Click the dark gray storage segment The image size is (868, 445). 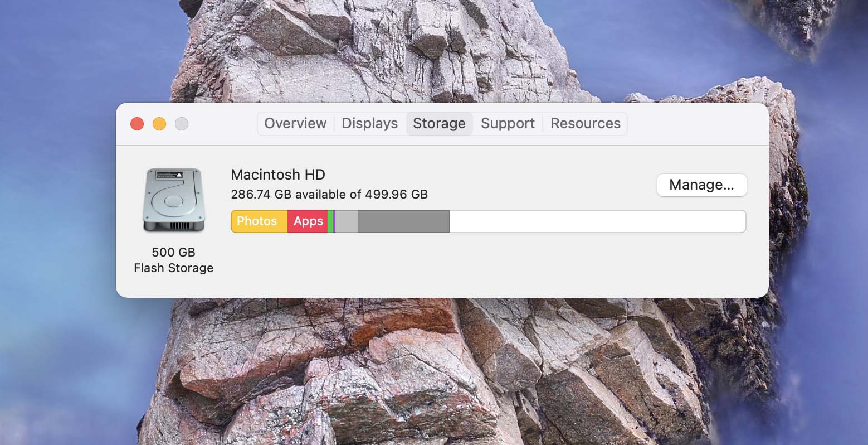pos(403,221)
